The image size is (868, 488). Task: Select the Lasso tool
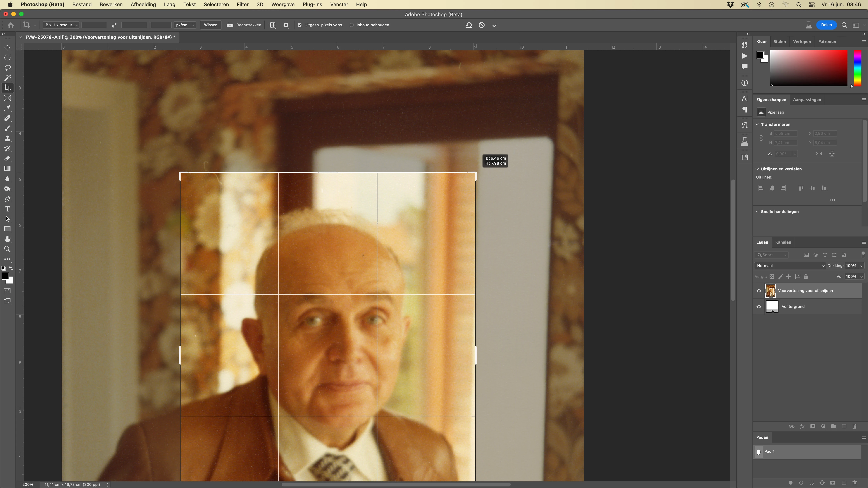pos(7,68)
